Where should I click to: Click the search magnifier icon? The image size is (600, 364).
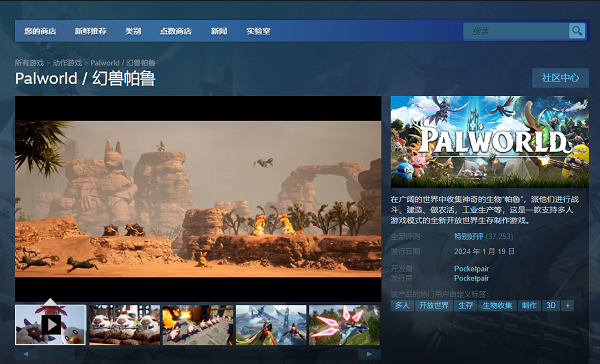(x=577, y=31)
